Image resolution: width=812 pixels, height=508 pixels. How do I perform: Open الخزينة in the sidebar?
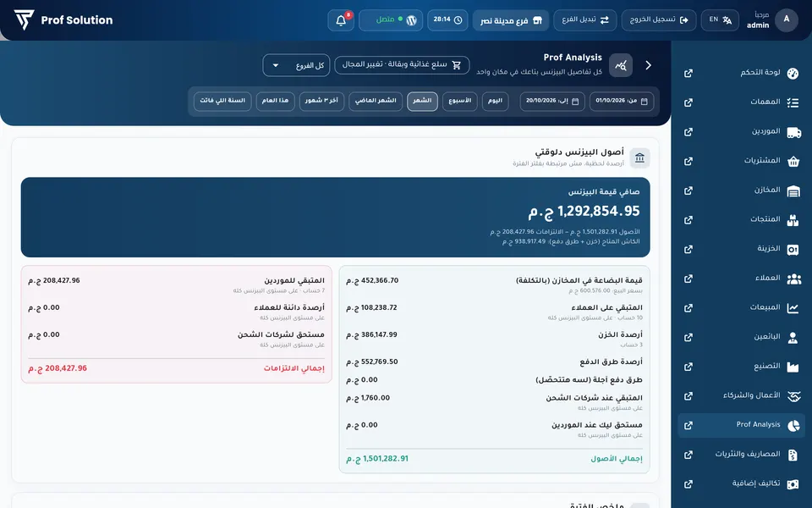coord(742,249)
